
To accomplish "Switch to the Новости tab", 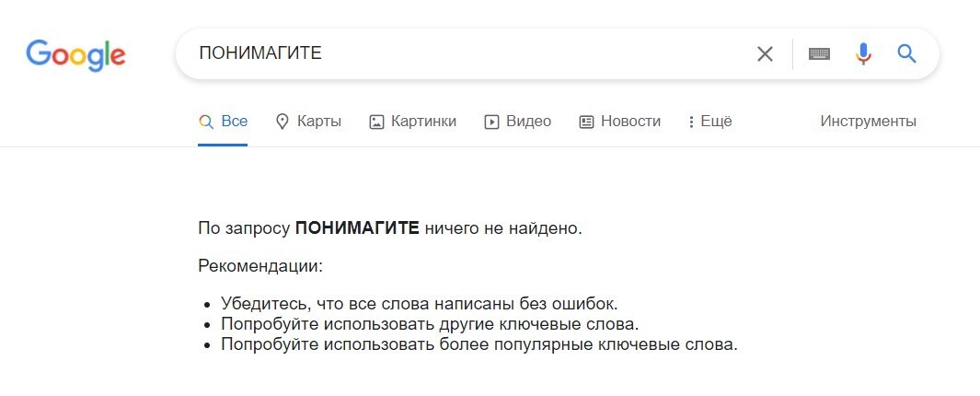I will (x=619, y=122).
